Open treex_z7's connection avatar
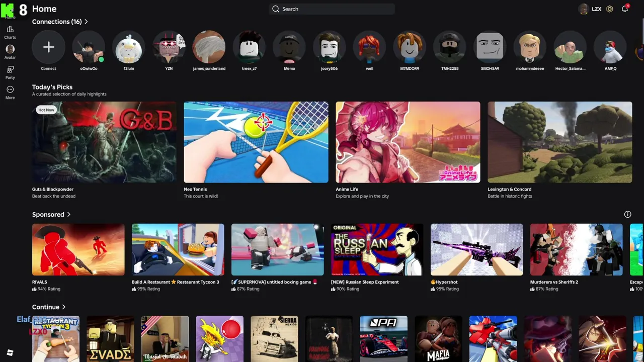The image size is (644, 362). [x=249, y=47]
